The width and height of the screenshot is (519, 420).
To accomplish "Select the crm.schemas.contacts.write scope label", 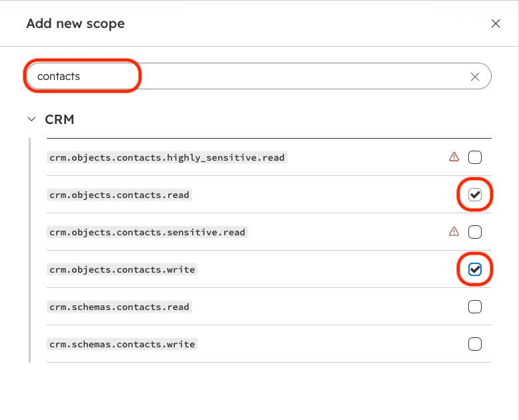I will pos(122,344).
